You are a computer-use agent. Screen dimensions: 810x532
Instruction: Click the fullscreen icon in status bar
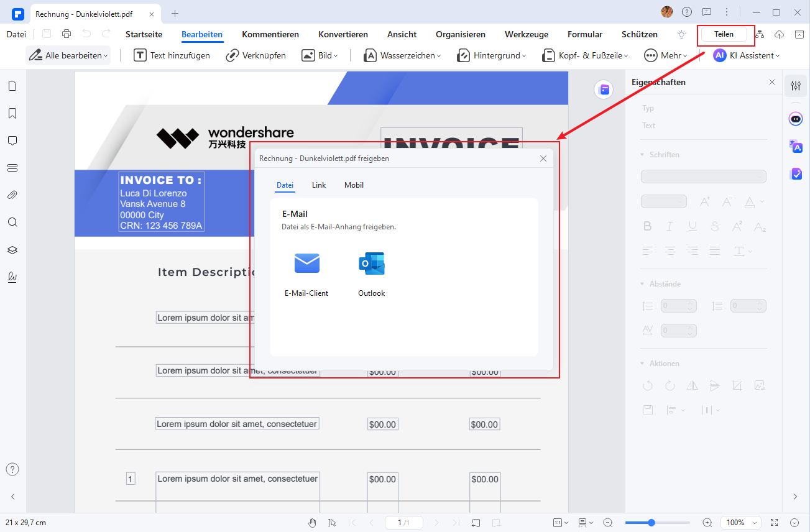(x=774, y=523)
